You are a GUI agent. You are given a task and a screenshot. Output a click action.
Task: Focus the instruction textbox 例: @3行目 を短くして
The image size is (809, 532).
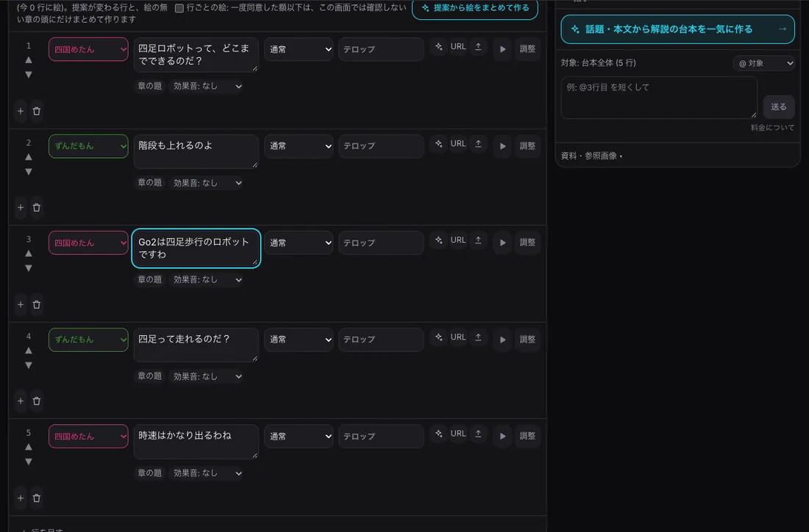point(659,98)
